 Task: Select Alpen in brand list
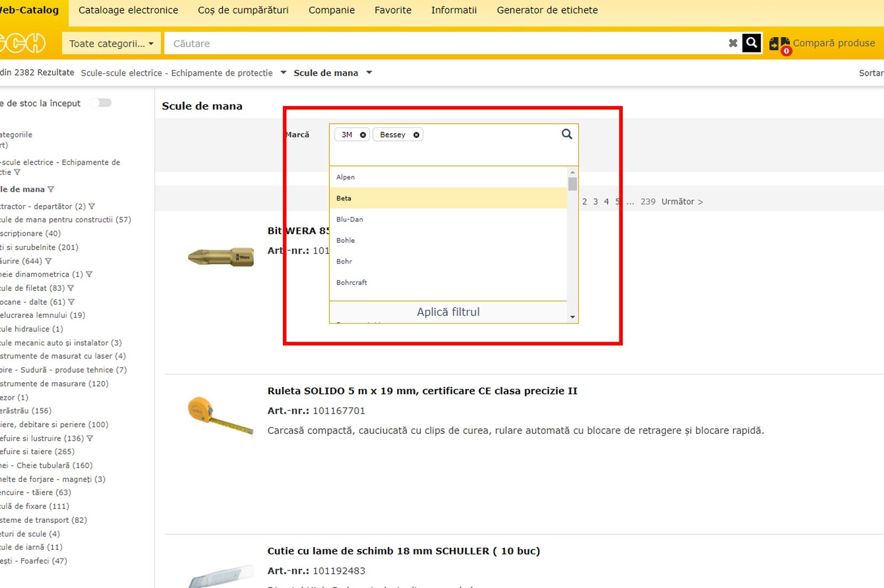(449, 177)
